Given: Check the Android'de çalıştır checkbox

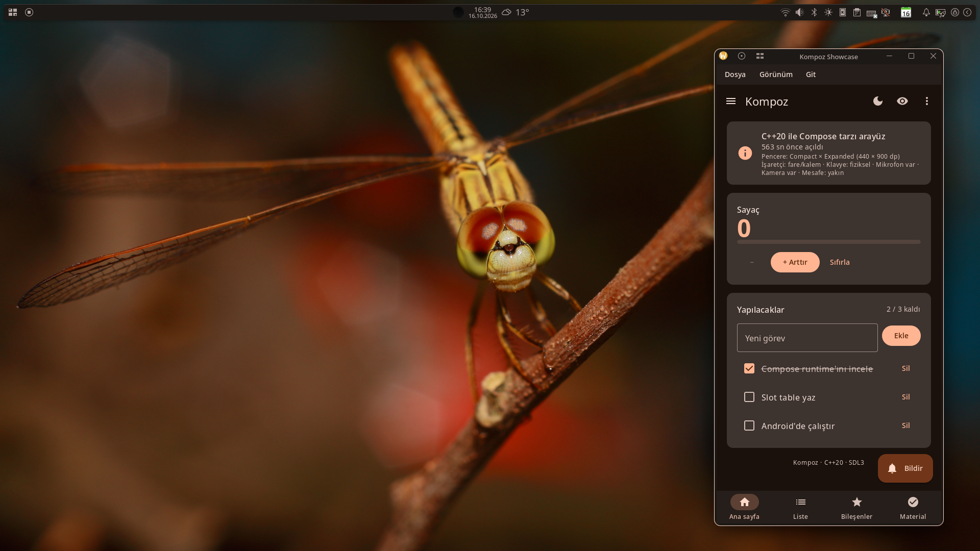Looking at the screenshot, I should click(749, 425).
